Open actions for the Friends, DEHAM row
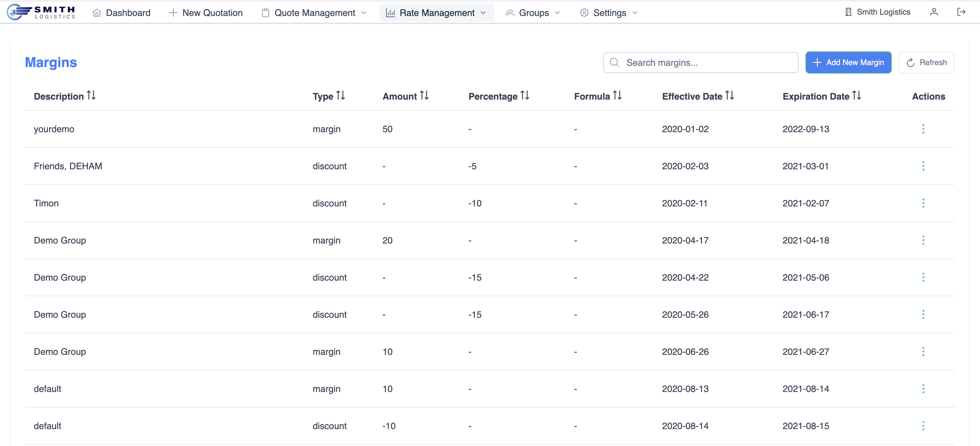The image size is (980, 446). click(x=923, y=166)
